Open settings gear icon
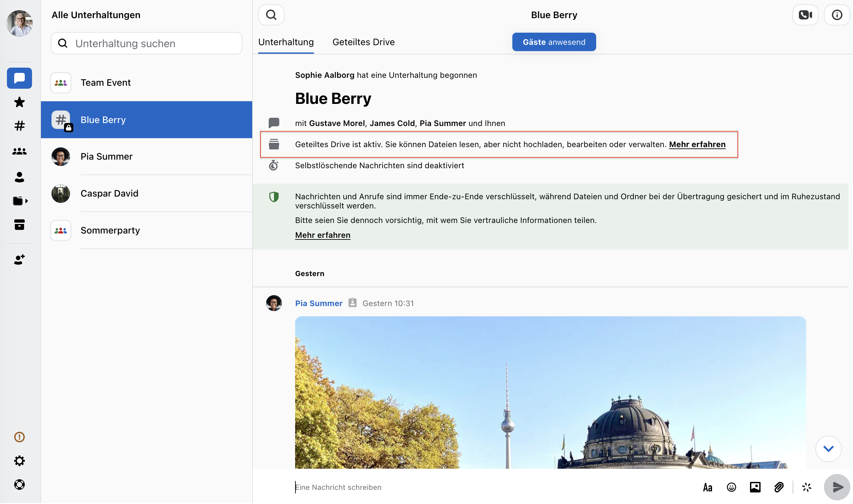This screenshot has width=853, height=504. pos(19,461)
